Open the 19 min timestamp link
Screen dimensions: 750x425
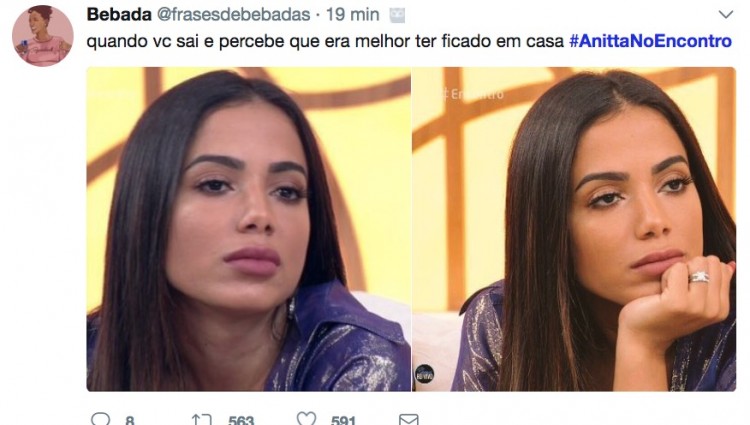point(353,15)
